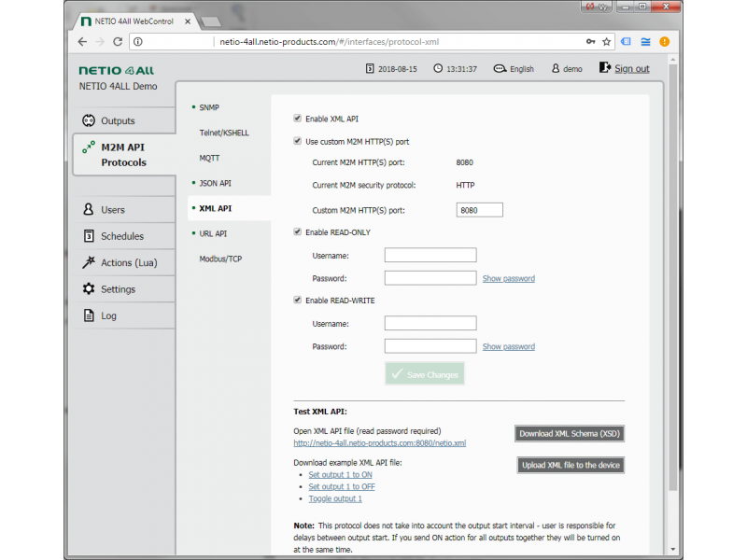Click the browser address bar URL

329,42
